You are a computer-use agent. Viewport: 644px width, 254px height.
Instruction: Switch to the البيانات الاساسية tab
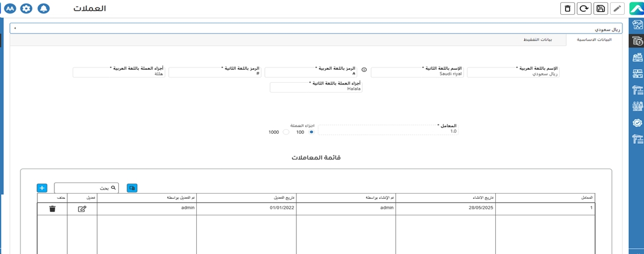[594, 40]
